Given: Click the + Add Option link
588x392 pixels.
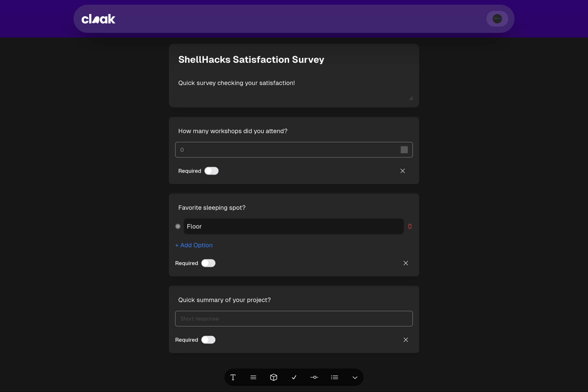Looking at the screenshot, I should point(194,245).
